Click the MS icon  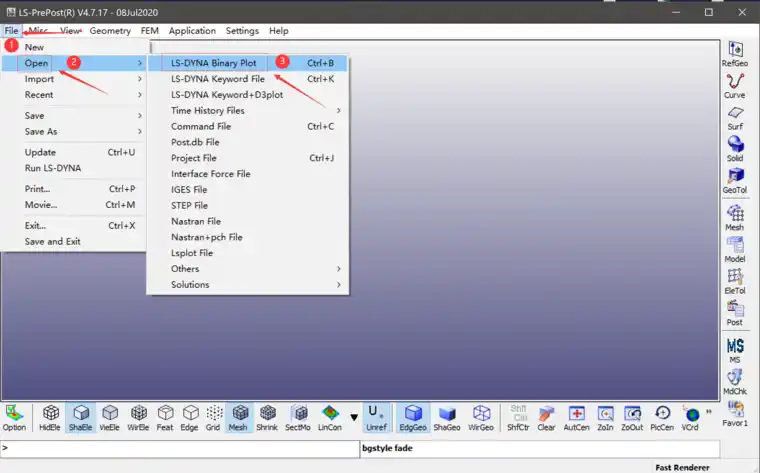[x=735, y=350]
